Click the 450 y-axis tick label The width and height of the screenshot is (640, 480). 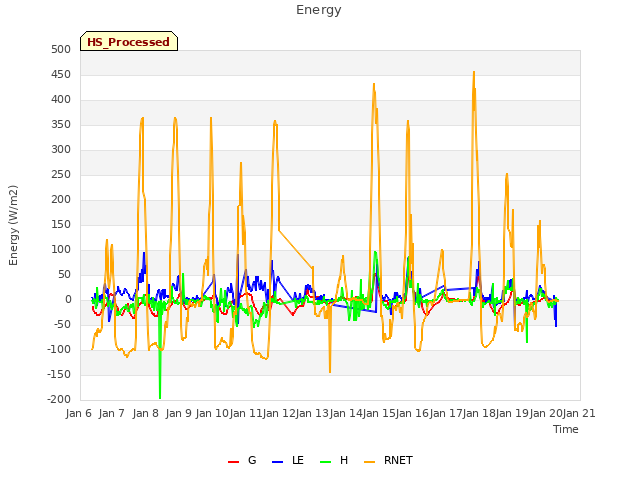(61, 75)
